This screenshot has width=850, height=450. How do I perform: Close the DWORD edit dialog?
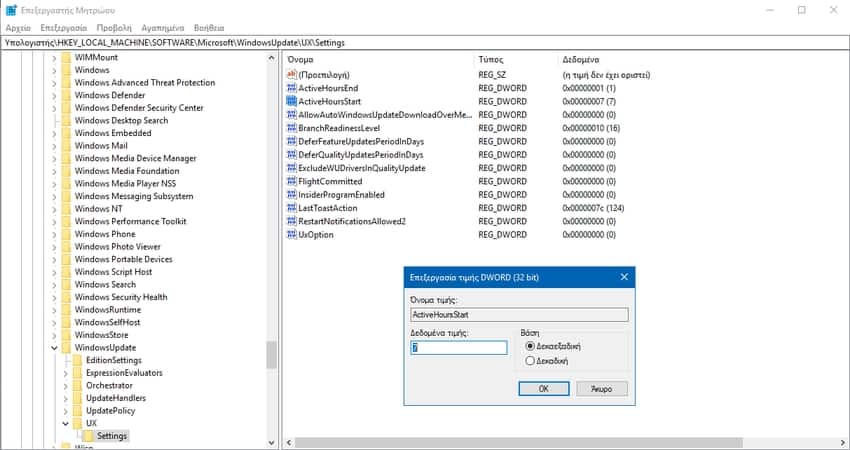[x=624, y=277]
